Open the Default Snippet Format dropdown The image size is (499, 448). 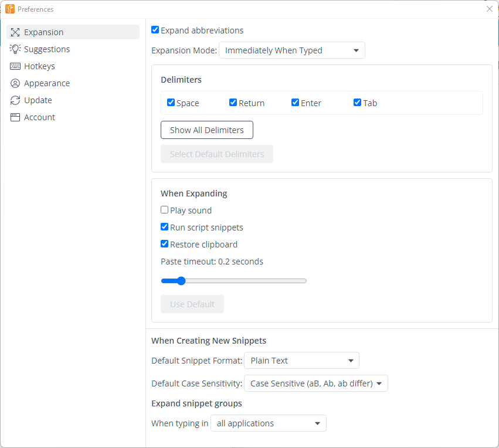pyautogui.click(x=301, y=361)
